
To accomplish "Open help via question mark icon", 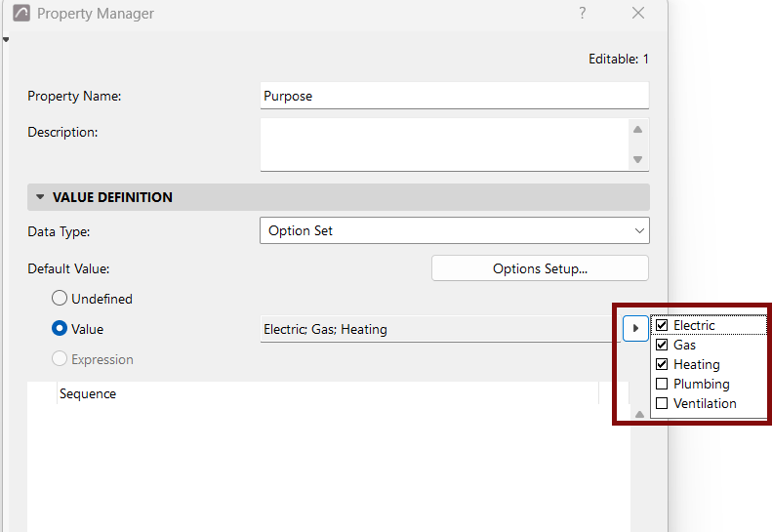I will [x=583, y=13].
